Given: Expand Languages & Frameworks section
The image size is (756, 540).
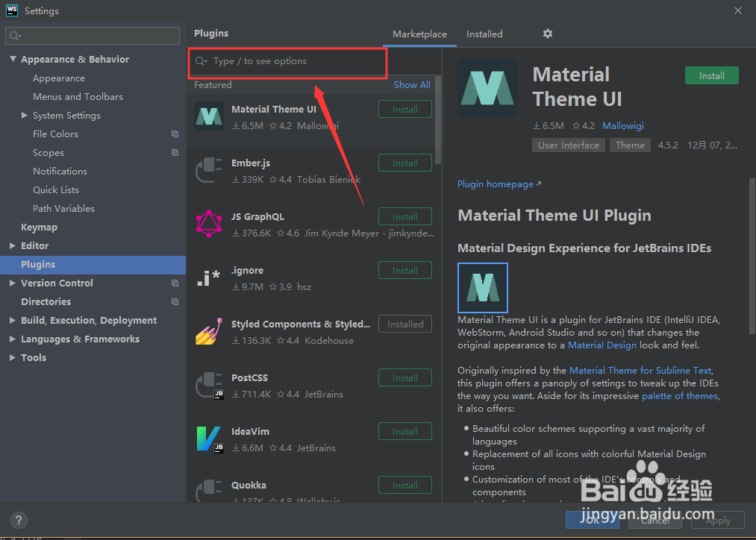Looking at the screenshot, I should [13, 339].
